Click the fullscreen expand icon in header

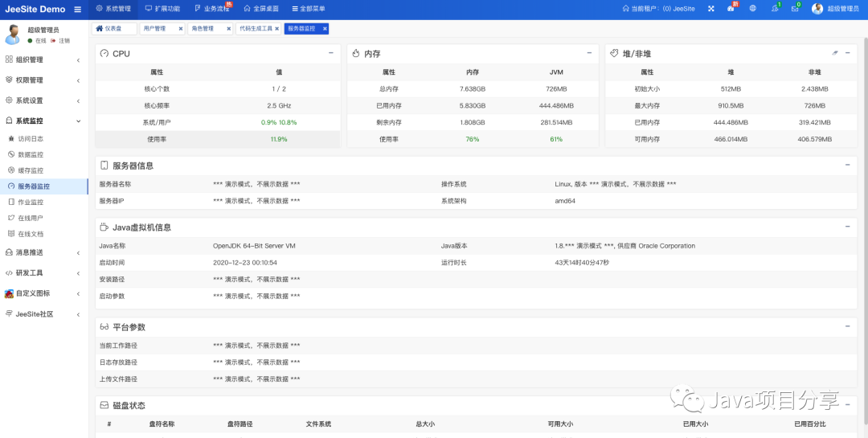click(x=710, y=9)
